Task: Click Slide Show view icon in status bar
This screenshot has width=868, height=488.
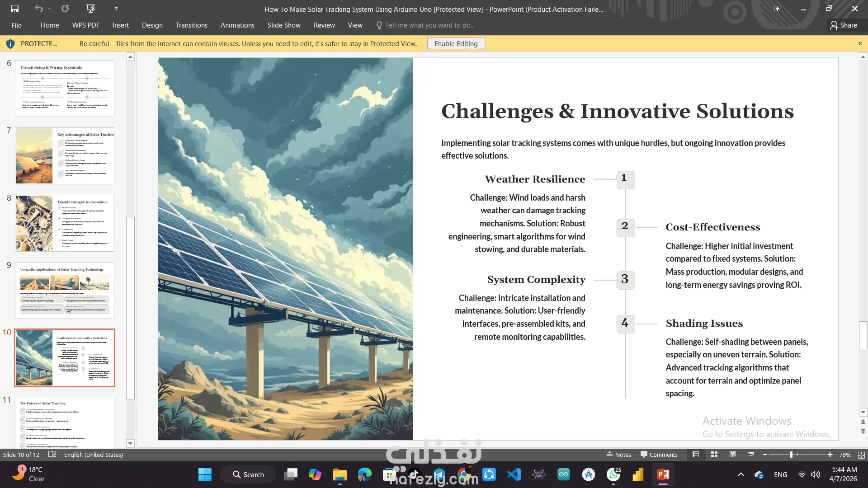Action: point(751,455)
